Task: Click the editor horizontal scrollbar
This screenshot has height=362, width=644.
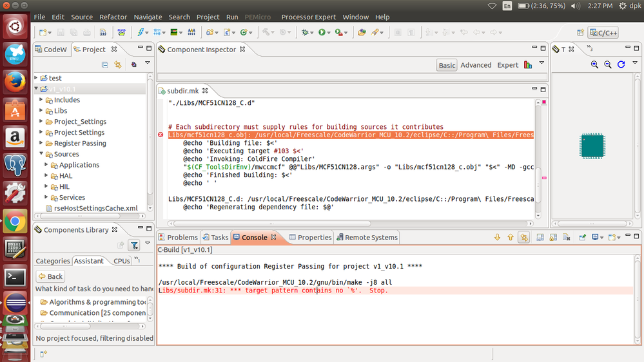Action: 271,224
